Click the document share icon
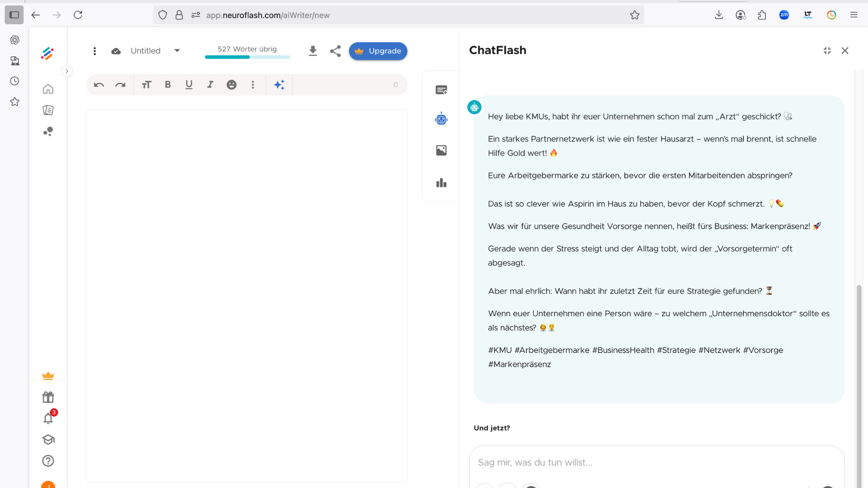This screenshot has width=868, height=488. 335,51
